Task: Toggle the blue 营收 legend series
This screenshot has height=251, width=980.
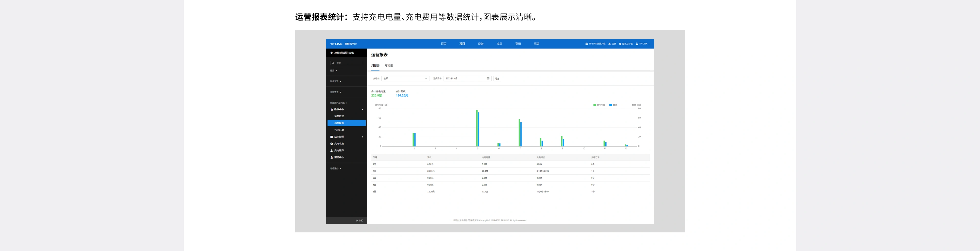Action: pos(613,105)
